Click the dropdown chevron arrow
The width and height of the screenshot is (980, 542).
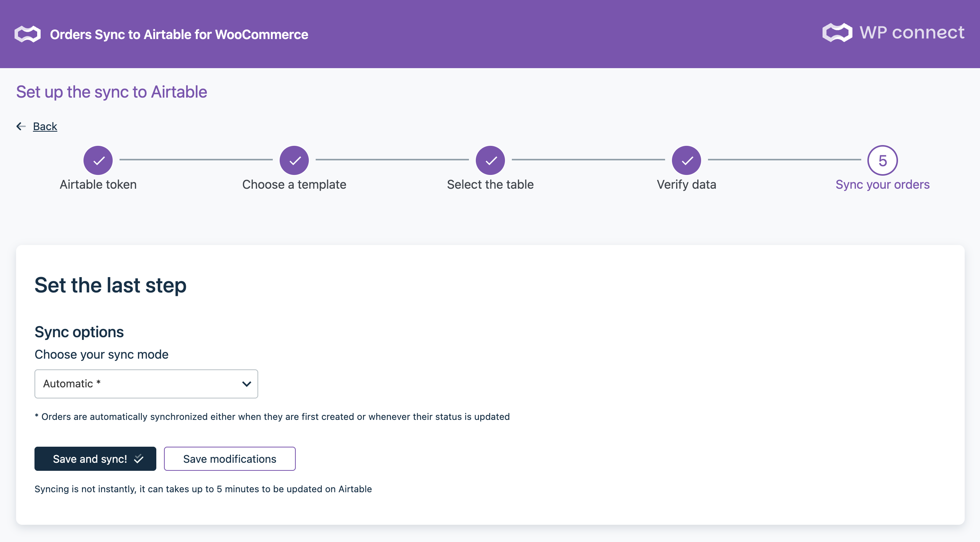[x=246, y=384]
